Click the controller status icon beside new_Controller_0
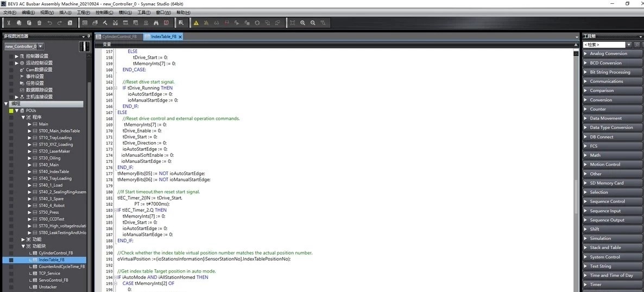Image resolution: width=644 pixels, height=292 pixels. coord(85,47)
